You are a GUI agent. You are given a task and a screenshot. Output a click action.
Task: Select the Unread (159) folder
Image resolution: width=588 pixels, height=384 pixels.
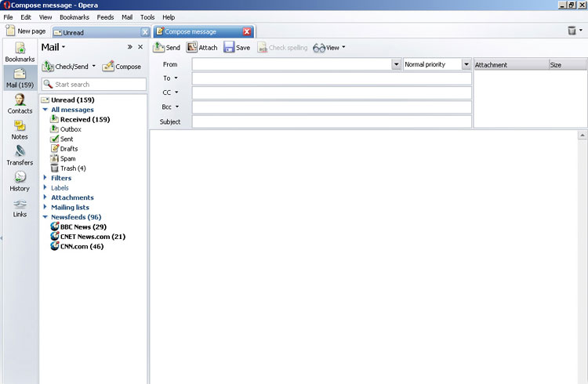(73, 100)
